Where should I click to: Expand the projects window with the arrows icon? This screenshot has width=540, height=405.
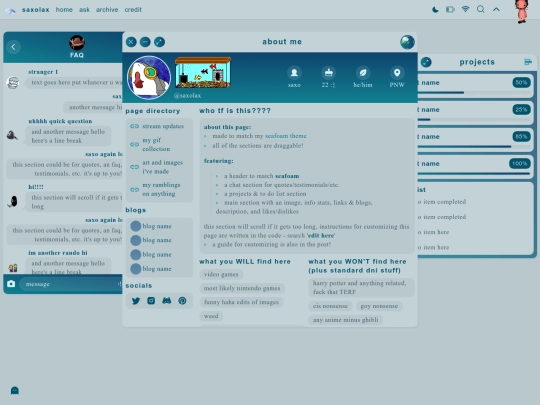(426, 62)
